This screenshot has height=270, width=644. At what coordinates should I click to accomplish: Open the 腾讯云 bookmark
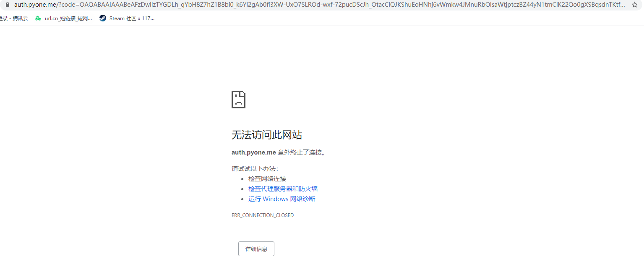(x=14, y=18)
